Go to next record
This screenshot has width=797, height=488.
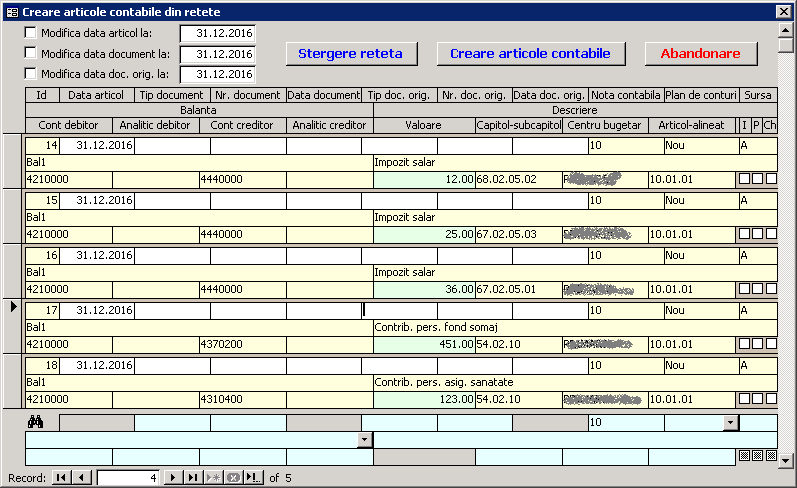(x=172, y=478)
